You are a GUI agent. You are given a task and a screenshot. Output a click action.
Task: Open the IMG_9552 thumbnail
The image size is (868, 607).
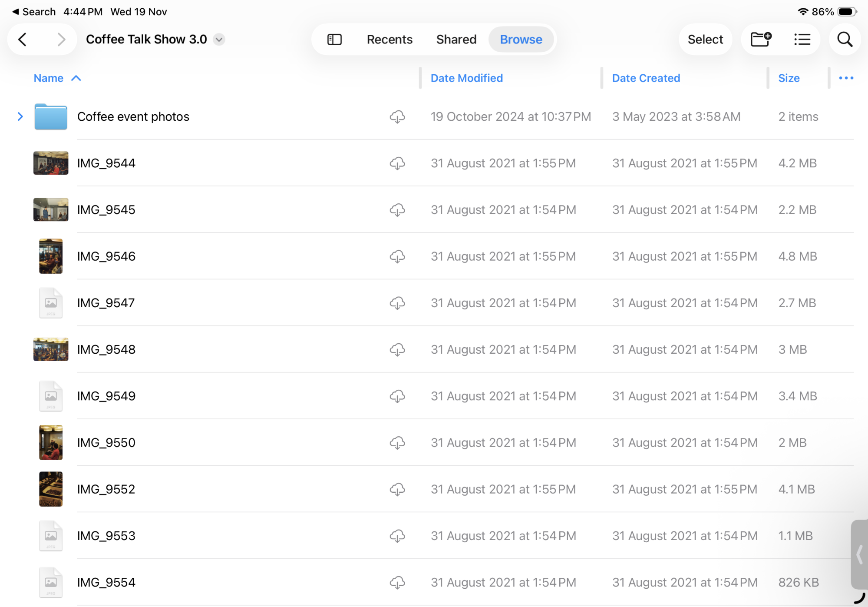(51, 489)
